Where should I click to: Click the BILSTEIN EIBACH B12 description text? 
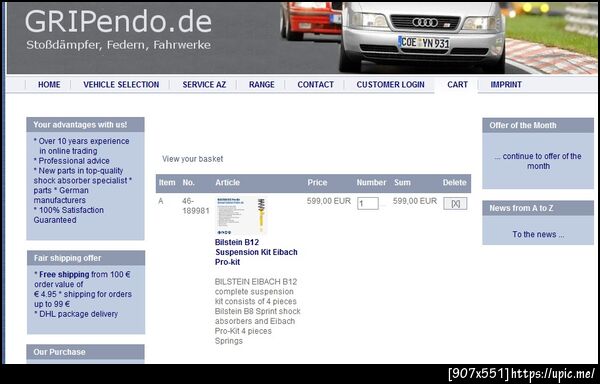tap(258, 311)
